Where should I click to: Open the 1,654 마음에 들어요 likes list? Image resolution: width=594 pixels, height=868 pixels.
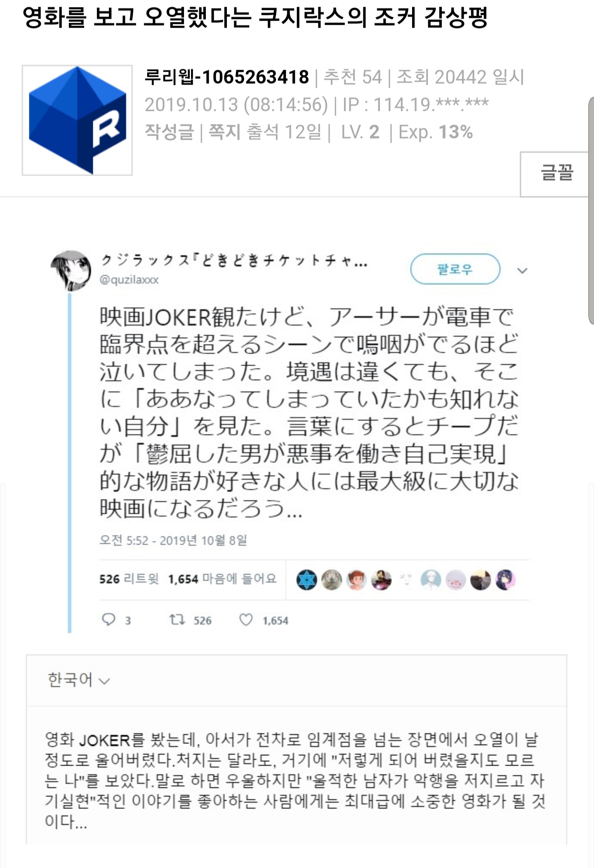pos(222,579)
